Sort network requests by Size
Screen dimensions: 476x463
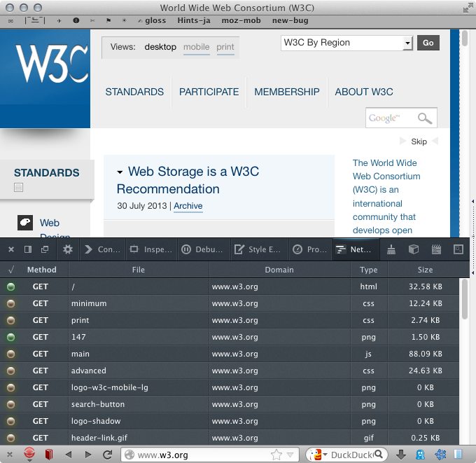point(425,270)
